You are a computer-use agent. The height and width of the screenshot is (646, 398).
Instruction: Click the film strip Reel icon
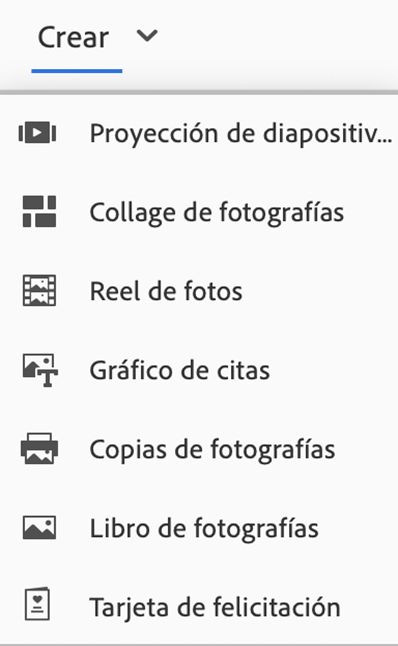(39, 291)
